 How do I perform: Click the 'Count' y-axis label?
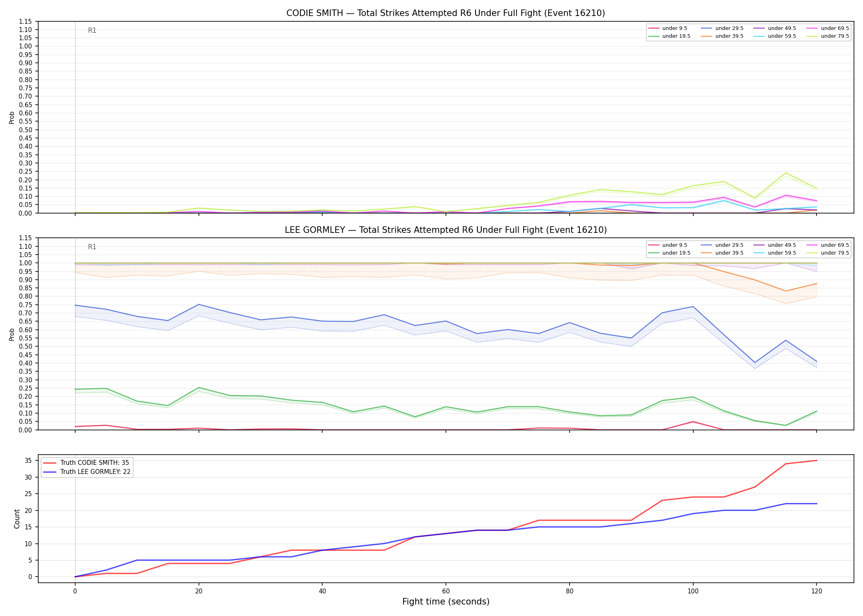[17, 519]
